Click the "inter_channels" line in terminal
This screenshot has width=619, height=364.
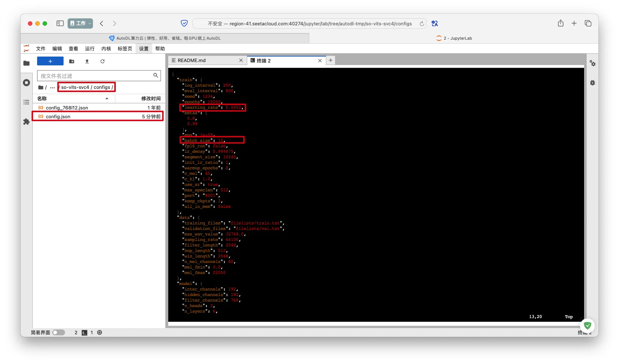(x=210, y=289)
